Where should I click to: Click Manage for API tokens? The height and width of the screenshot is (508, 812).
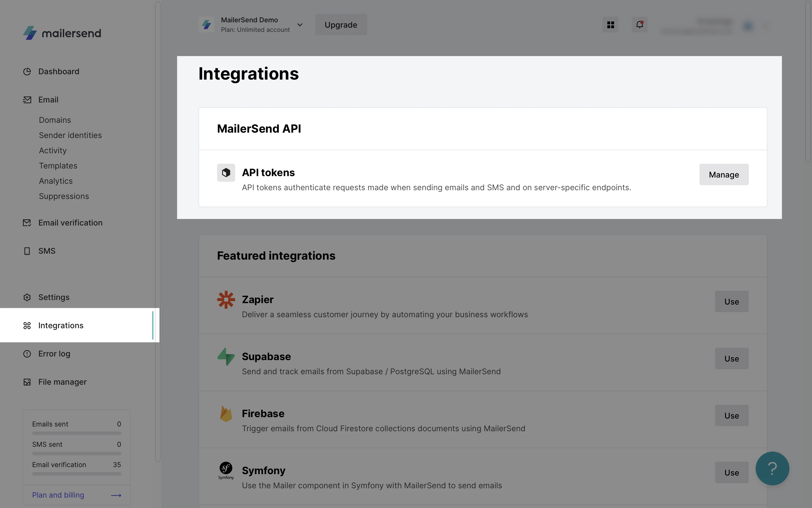pos(724,174)
